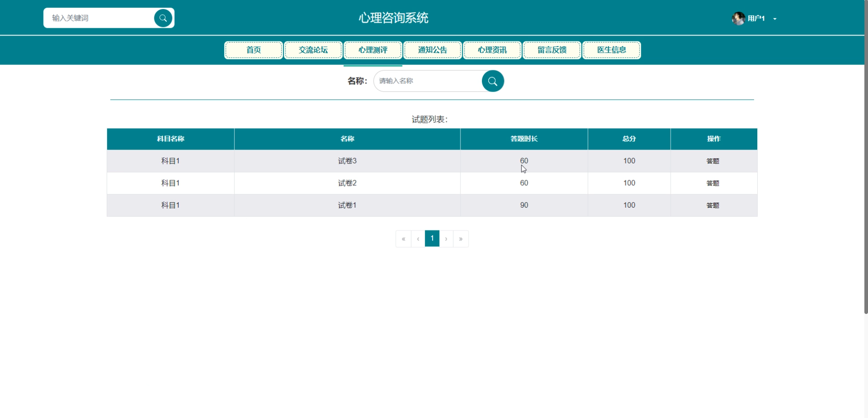Select page 1 in pagination
Viewport: 868px width, 418px height.
tap(432, 239)
